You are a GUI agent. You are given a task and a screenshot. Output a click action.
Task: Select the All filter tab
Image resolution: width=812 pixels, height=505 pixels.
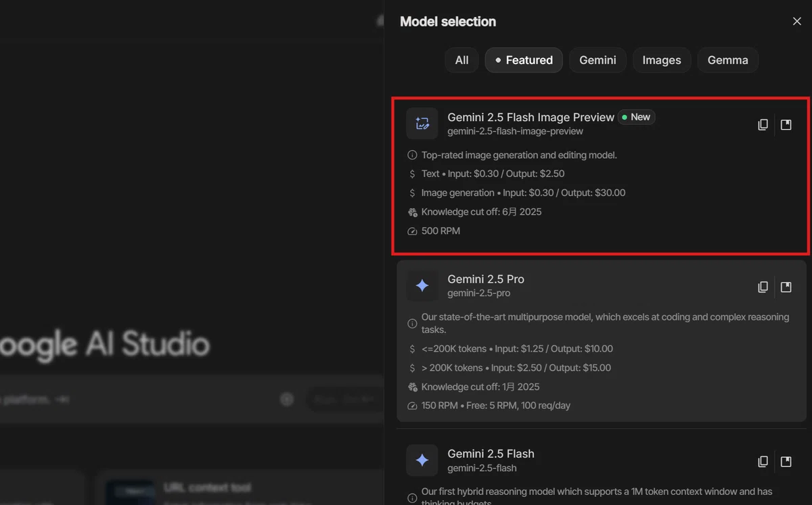461,60
